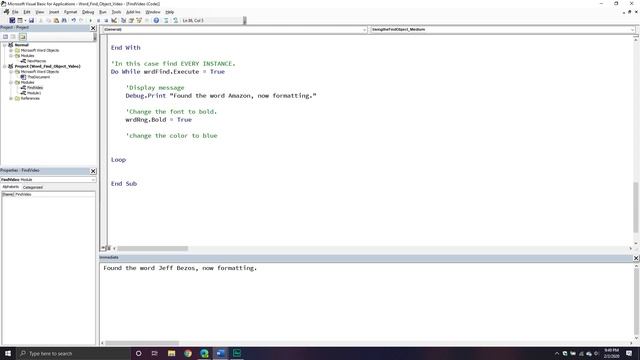Click the Reset stop icon
This screenshot has height=360, width=640.
(106, 20)
